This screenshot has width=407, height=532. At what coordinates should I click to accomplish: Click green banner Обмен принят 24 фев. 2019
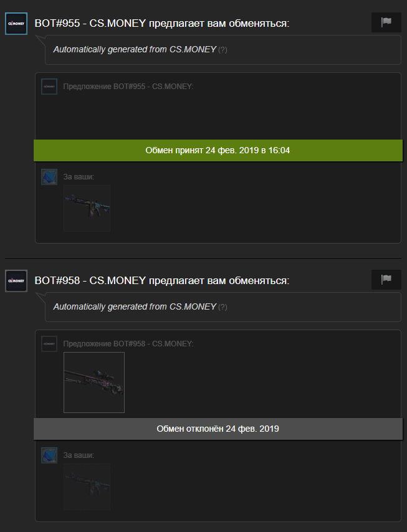pos(218,150)
